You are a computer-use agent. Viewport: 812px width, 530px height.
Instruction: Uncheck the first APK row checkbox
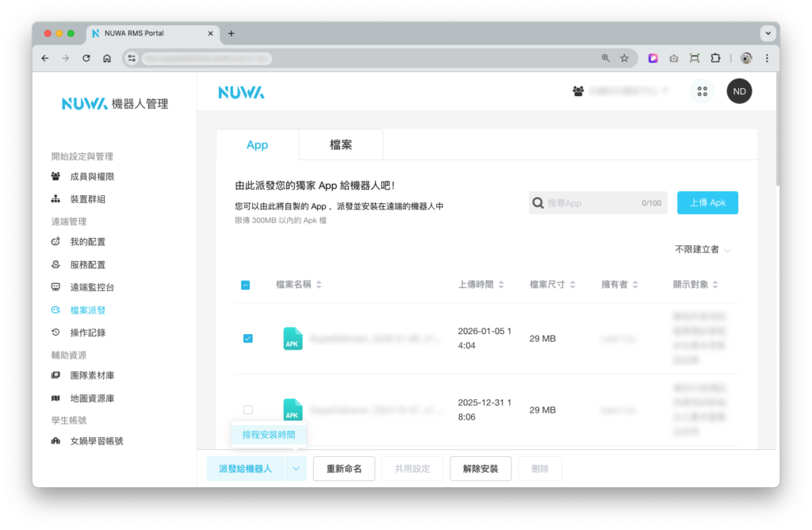(x=247, y=339)
